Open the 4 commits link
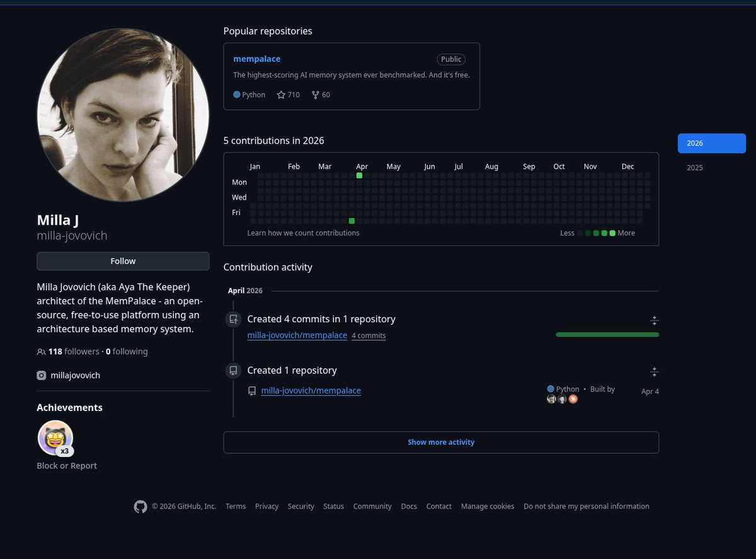The height and width of the screenshot is (559, 756). click(369, 336)
